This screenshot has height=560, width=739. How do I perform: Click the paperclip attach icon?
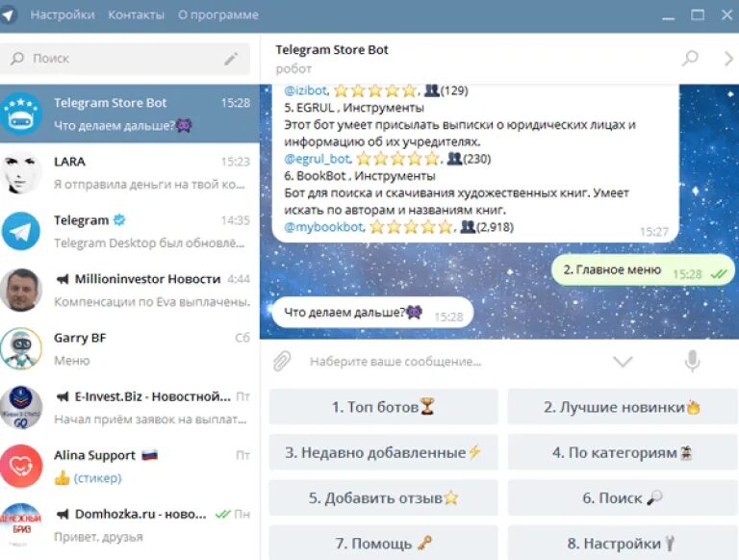click(282, 362)
